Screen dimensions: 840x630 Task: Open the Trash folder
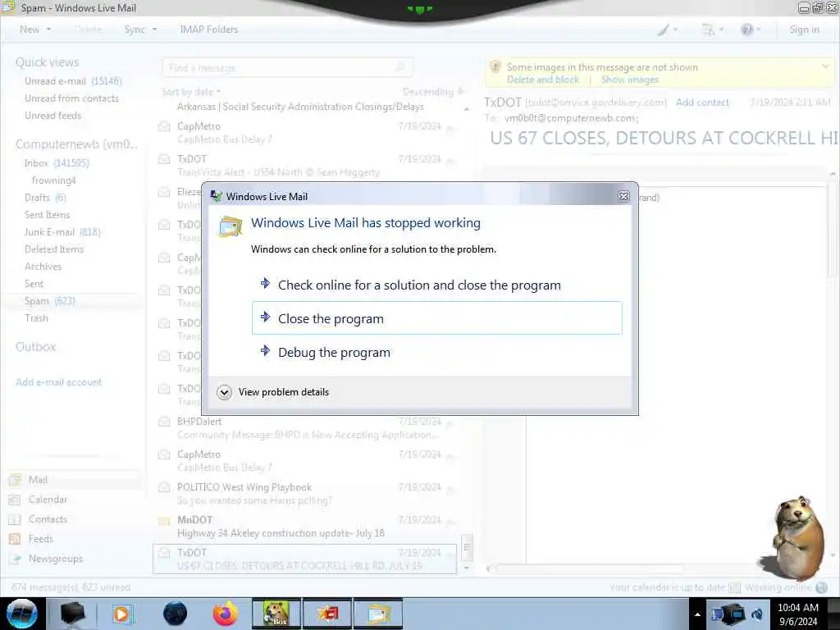(x=36, y=317)
